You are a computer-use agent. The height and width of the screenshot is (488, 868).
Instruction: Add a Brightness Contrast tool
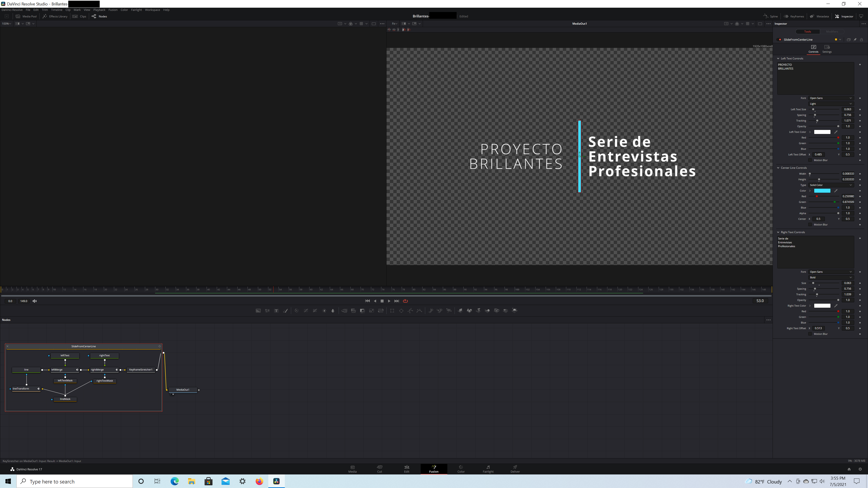[x=324, y=310]
